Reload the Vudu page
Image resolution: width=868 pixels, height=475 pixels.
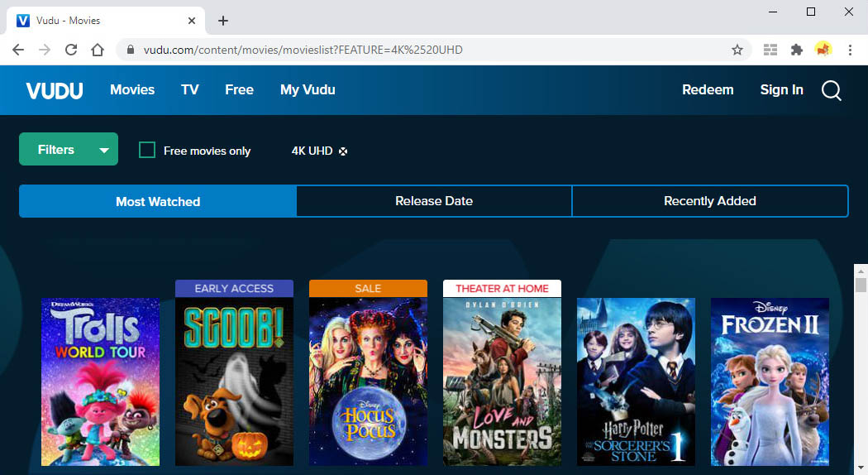tap(71, 50)
